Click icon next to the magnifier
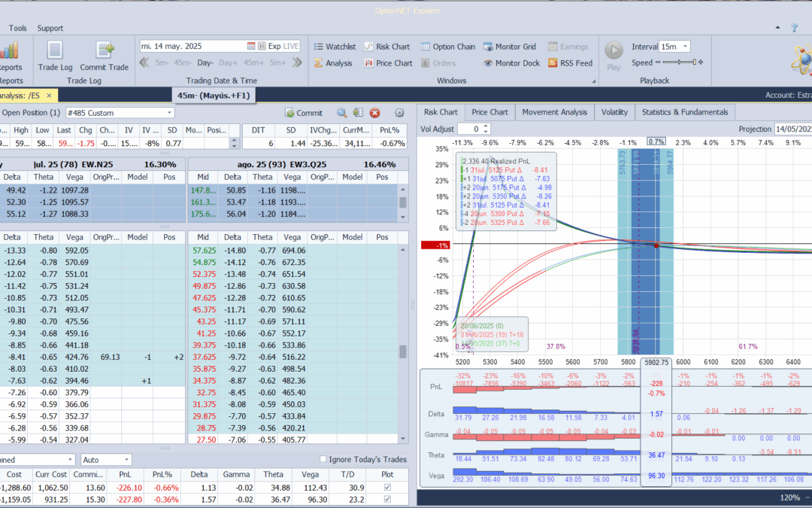 (x=358, y=112)
